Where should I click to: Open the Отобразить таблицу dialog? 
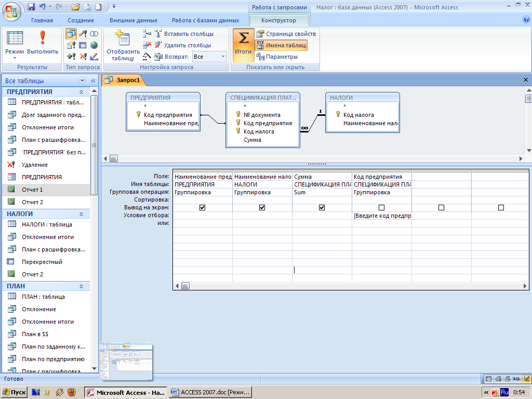123,46
